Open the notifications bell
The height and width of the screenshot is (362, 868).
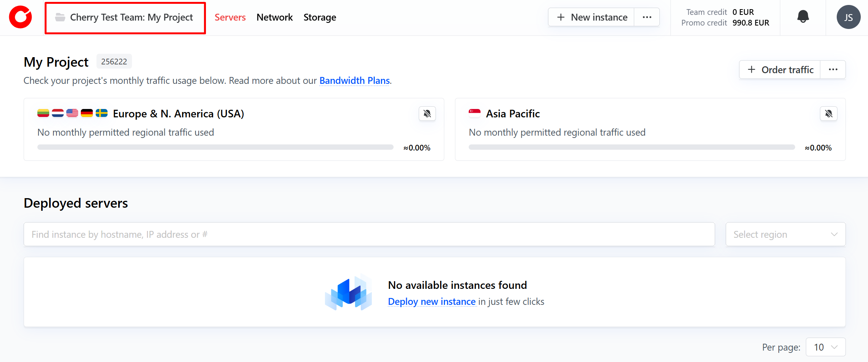(x=803, y=17)
